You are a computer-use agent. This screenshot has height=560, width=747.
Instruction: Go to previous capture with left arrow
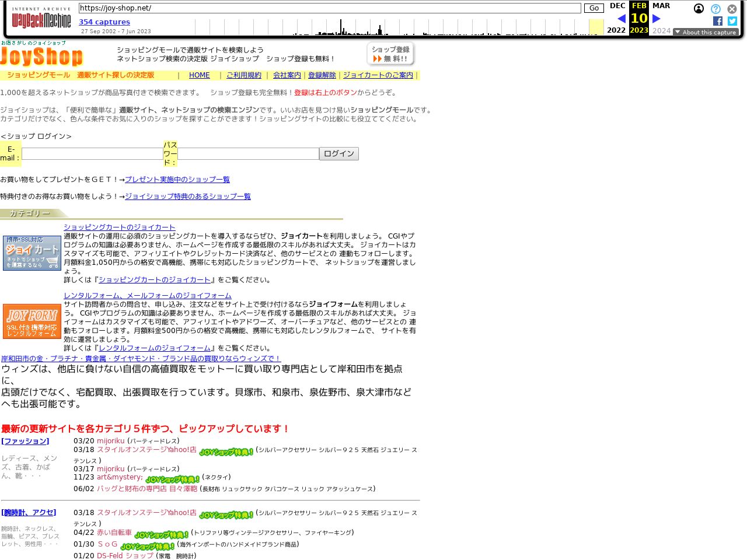[621, 19]
